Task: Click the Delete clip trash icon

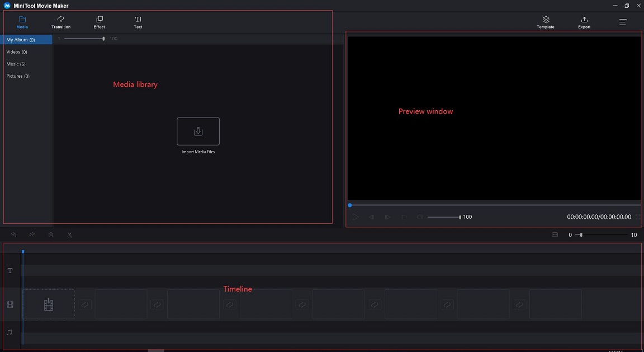Action: click(50, 234)
